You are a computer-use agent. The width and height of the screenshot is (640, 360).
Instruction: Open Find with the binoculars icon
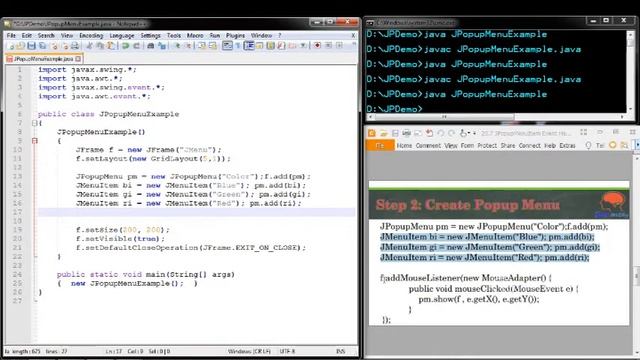[x=151, y=46]
